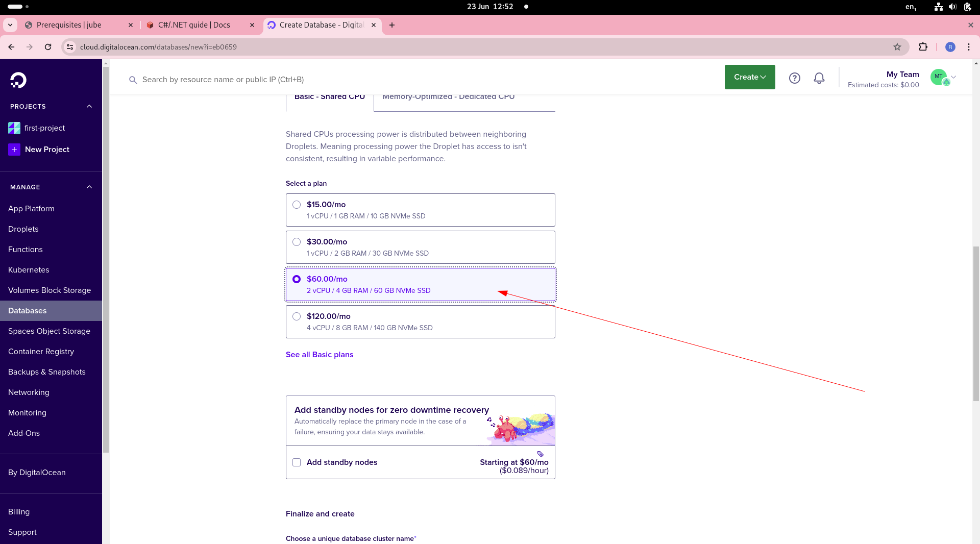Collapse the PROJECTS section
980x544 pixels.
click(89, 107)
